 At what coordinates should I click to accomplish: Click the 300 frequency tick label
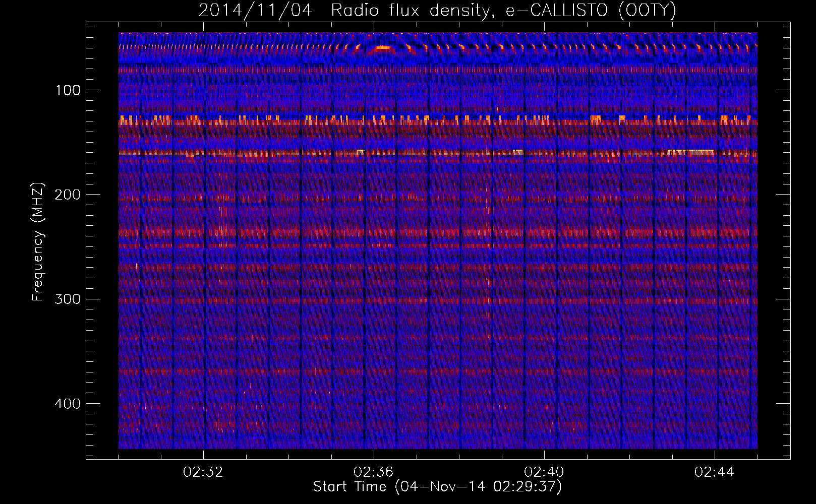coord(68,299)
